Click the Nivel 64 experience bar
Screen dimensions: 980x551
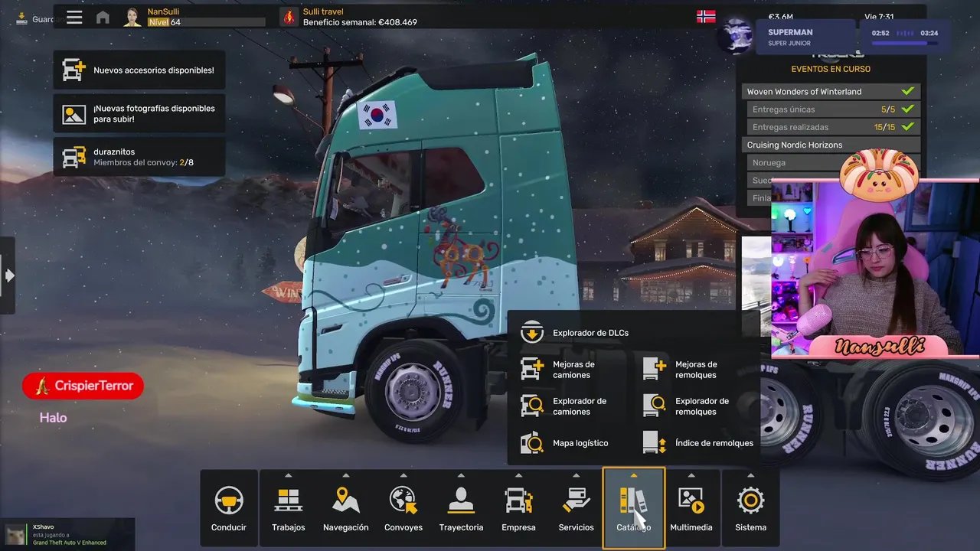[206, 22]
